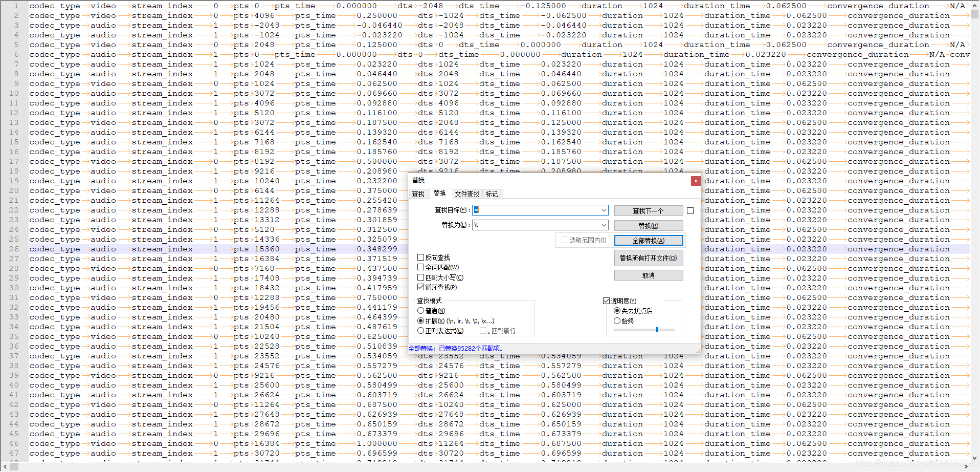Click the truncated 'conv' text on line 6
The width and height of the screenshot is (980, 472).
[x=960, y=55]
